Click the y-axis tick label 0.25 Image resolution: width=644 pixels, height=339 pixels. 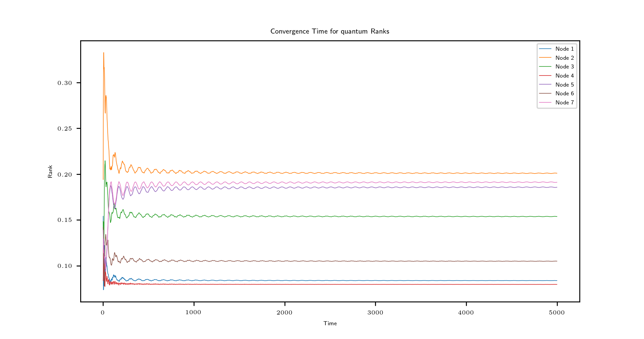tap(65, 129)
